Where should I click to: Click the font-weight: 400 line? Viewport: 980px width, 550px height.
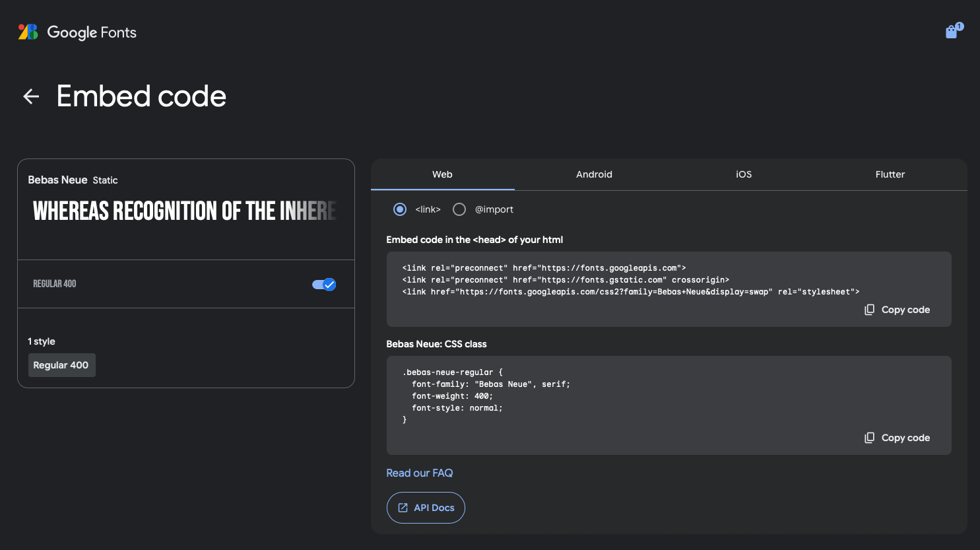452,396
